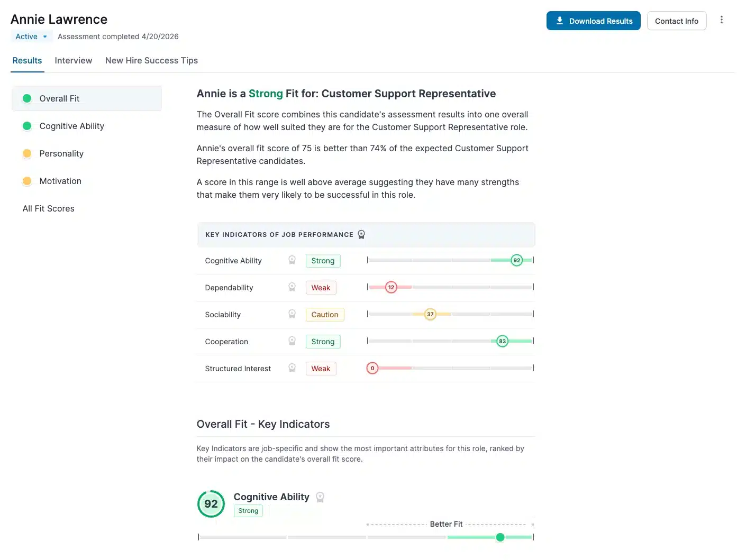Click the Annie Lawrence candidate name
737x560 pixels.
pyautogui.click(x=59, y=20)
